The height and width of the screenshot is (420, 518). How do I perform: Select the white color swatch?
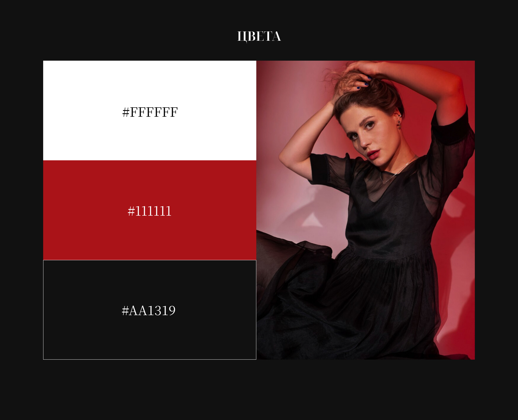(x=150, y=110)
